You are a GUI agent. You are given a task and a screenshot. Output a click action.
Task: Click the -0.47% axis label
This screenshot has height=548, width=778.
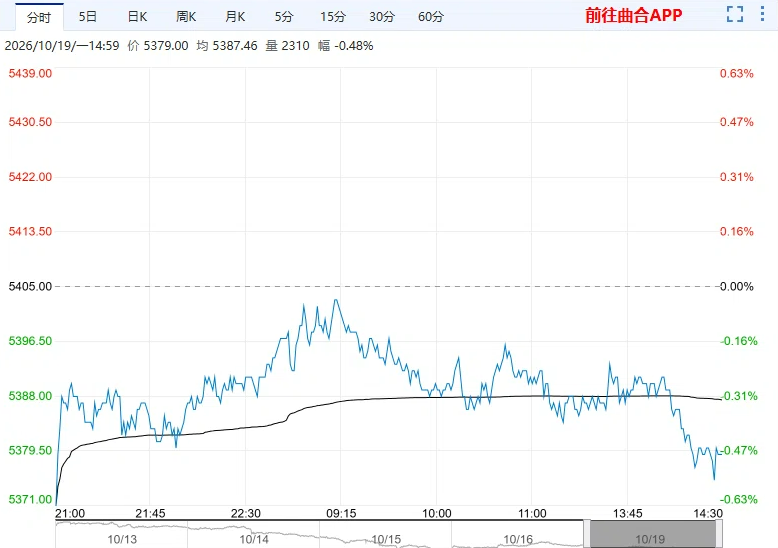(x=739, y=450)
